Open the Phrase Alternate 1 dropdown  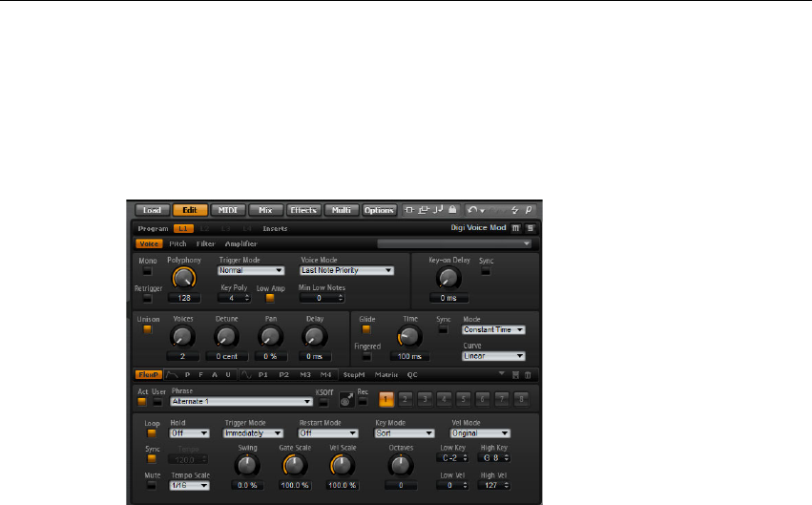click(241, 401)
